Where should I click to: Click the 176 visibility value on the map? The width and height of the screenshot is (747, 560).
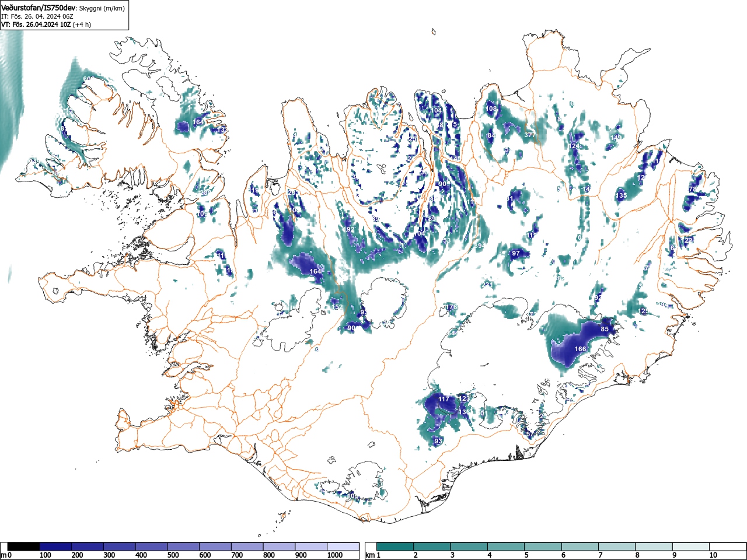pos(451,307)
